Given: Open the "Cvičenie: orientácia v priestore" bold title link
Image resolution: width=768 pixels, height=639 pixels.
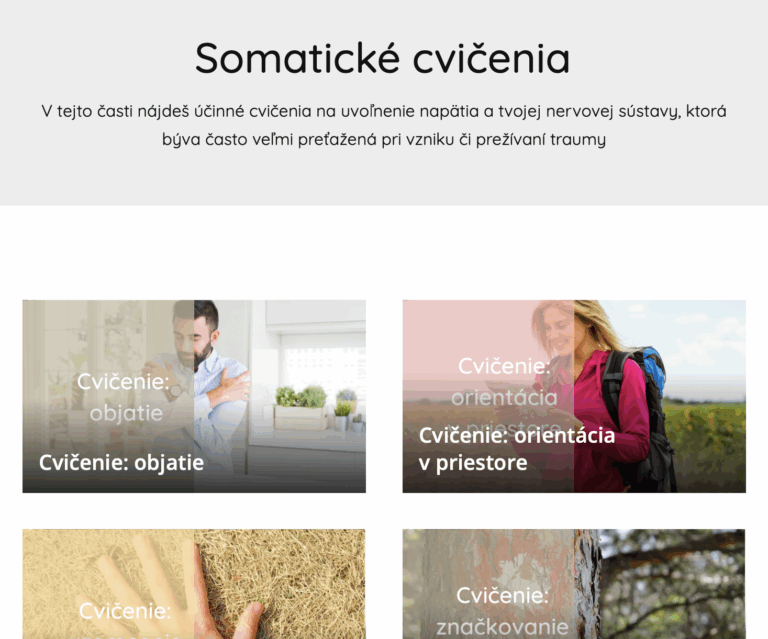Looking at the screenshot, I should (517, 449).
